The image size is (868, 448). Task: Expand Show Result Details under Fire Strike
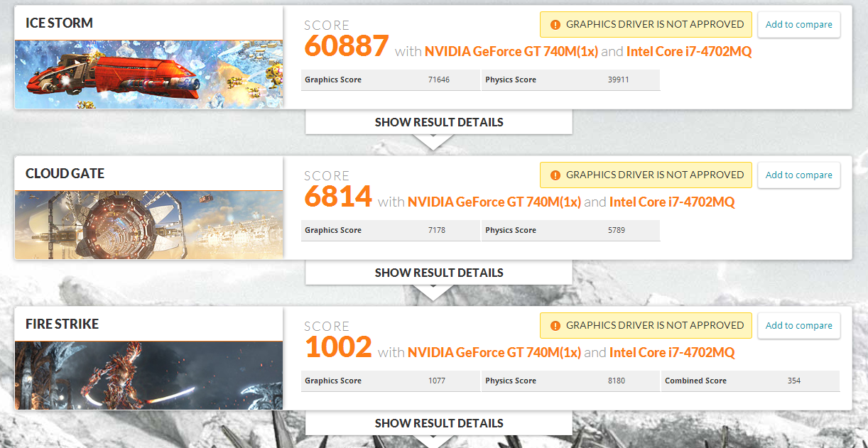[439, 423]
